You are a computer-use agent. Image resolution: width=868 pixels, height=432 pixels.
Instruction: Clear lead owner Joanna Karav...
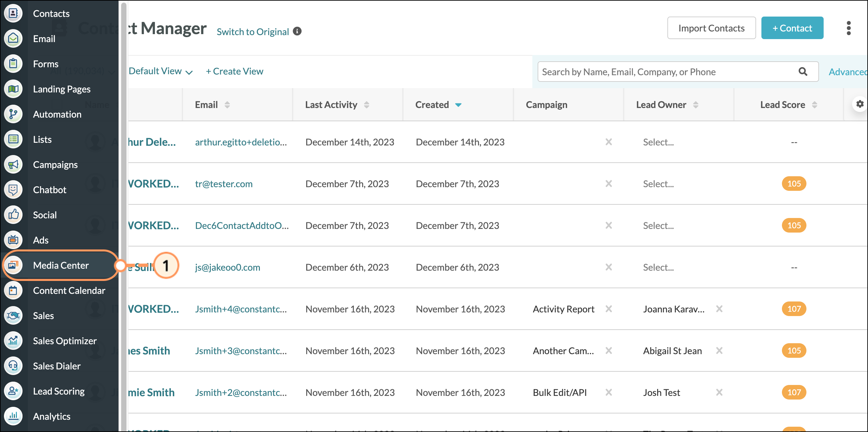[719, 309]
